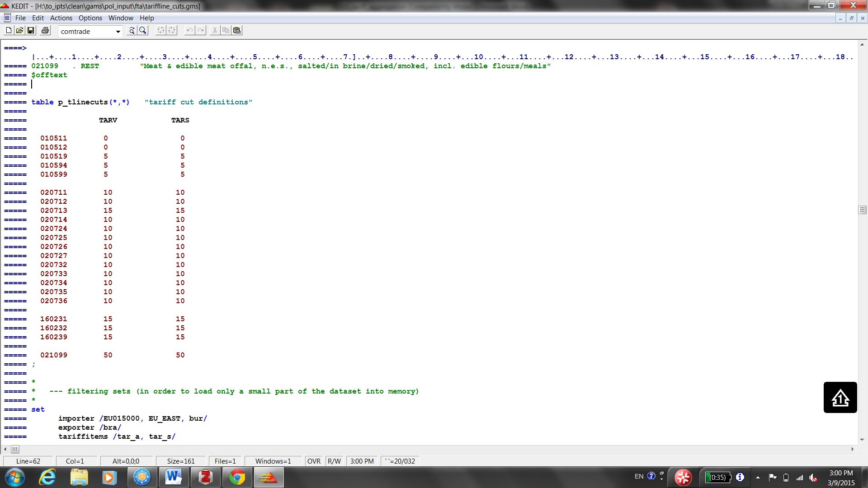Click the vertical scrollbar down arrow
Image resolution: width=868 pixels, height=488 pixels.
tap(862, 439)
